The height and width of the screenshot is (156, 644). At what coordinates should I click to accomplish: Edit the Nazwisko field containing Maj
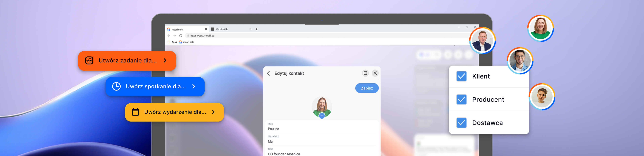coord(322,140)
